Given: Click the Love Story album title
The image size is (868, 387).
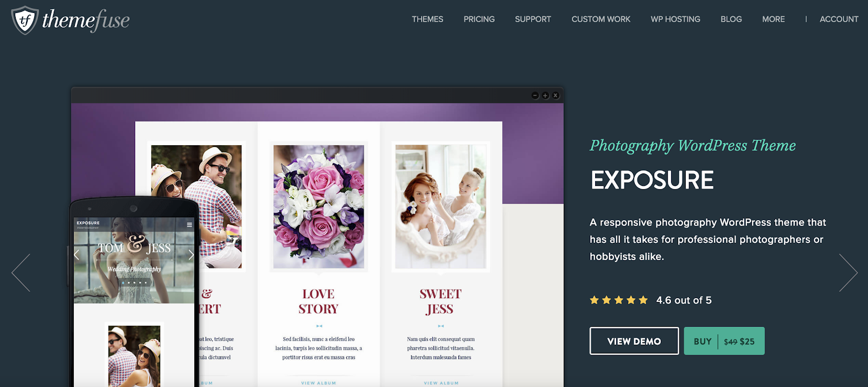Looking at the screenshot, I should point(318,301).
